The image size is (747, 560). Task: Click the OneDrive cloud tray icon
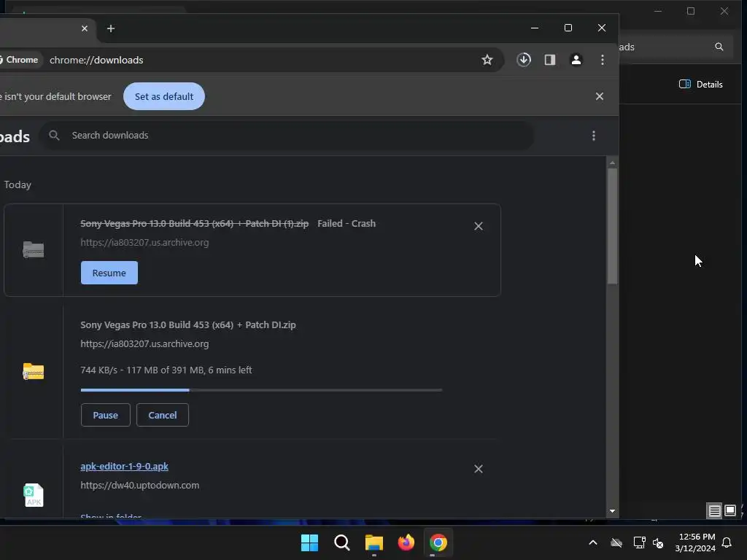point(616,542)
